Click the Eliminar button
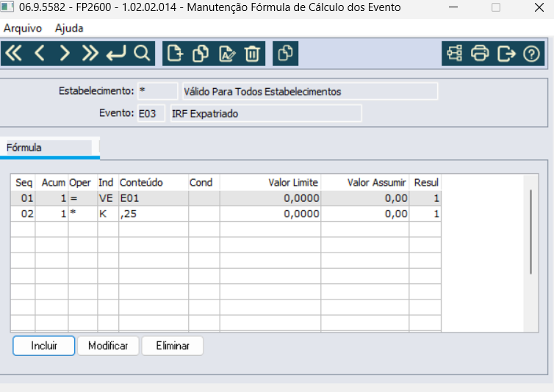554x392 pixels. pos(173,345)
